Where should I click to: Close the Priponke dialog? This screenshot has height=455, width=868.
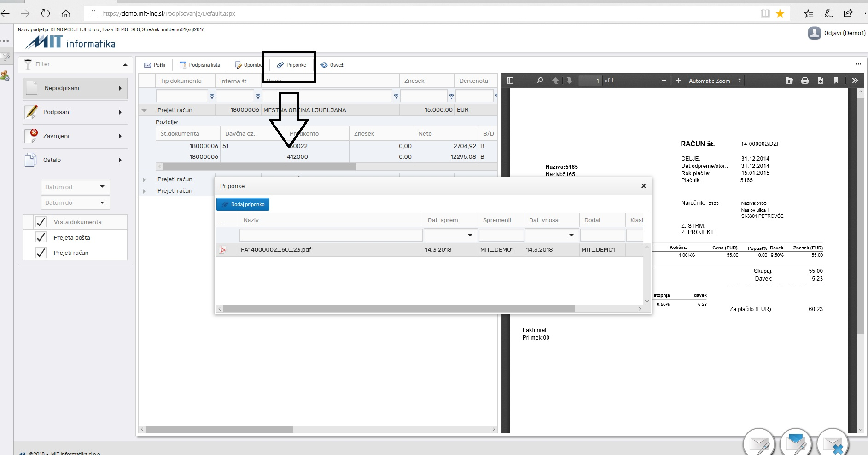[644, 186]
